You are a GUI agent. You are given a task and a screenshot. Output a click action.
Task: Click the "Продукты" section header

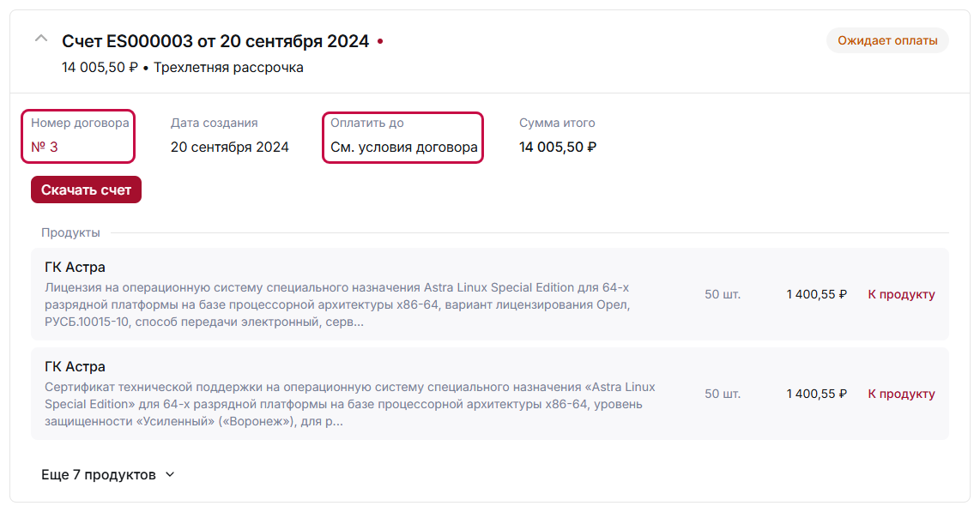coord(70,232)
